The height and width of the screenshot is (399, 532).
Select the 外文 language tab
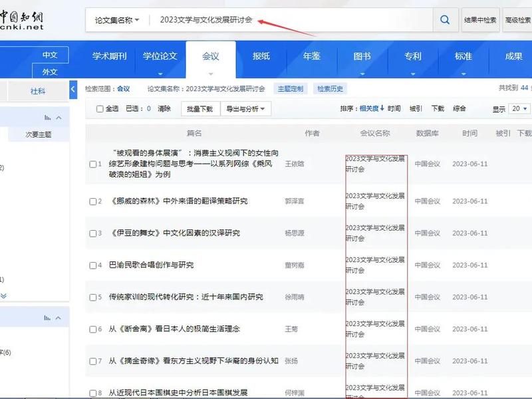[50, 72]
